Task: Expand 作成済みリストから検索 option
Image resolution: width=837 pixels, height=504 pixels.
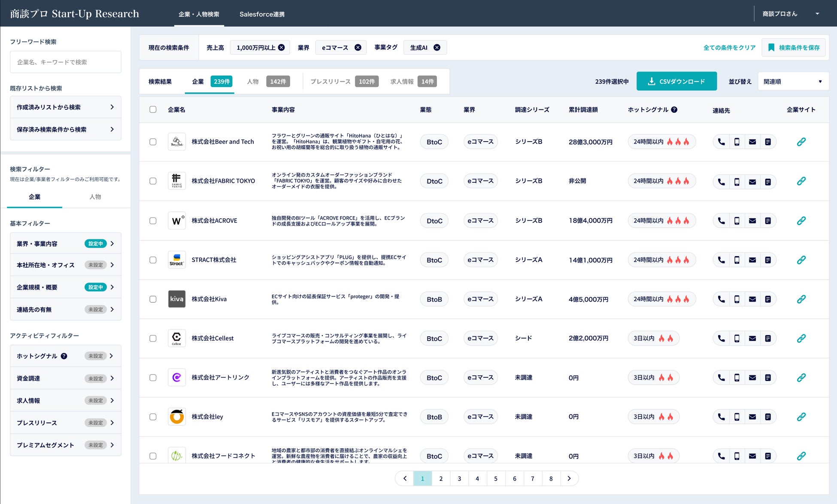Action: [65, 107]
